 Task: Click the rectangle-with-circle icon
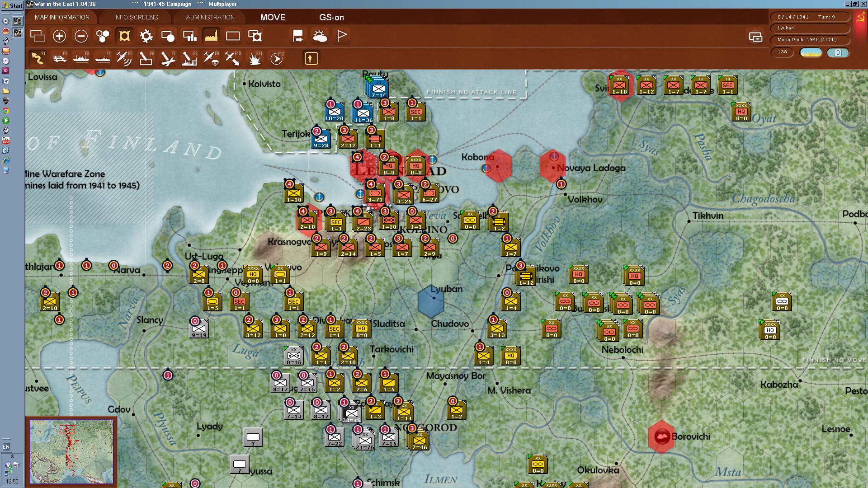168,36
